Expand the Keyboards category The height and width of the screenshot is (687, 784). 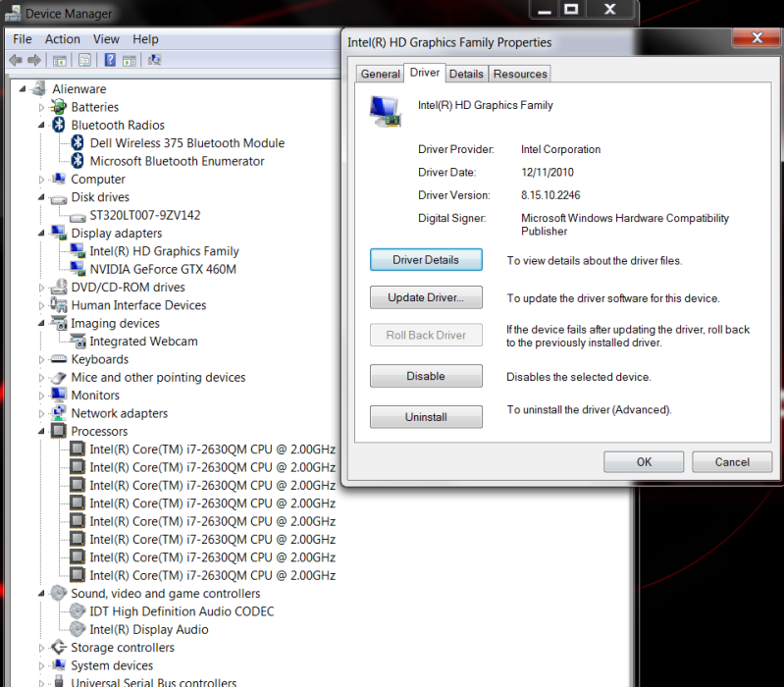(x=41, y=359)
